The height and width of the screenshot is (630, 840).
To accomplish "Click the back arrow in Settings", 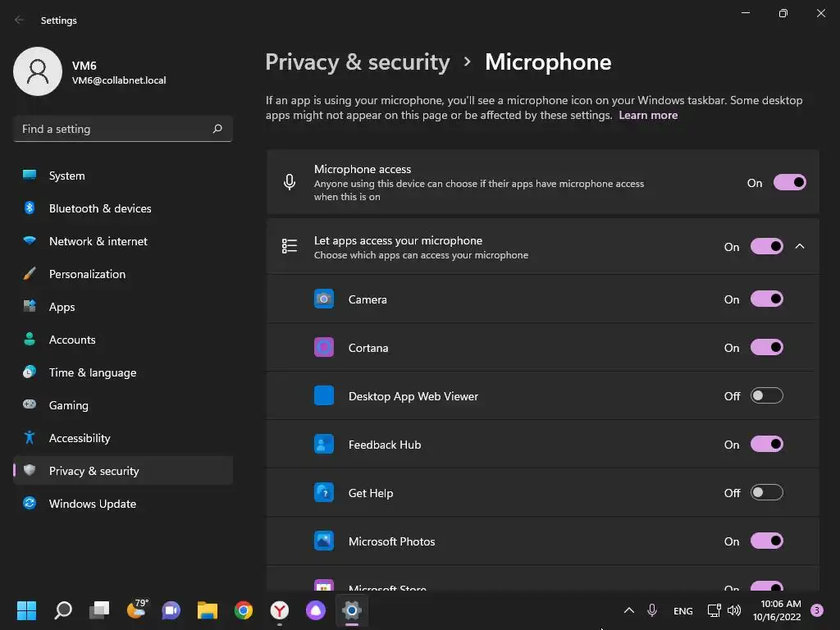I will (x=20, y=21).
